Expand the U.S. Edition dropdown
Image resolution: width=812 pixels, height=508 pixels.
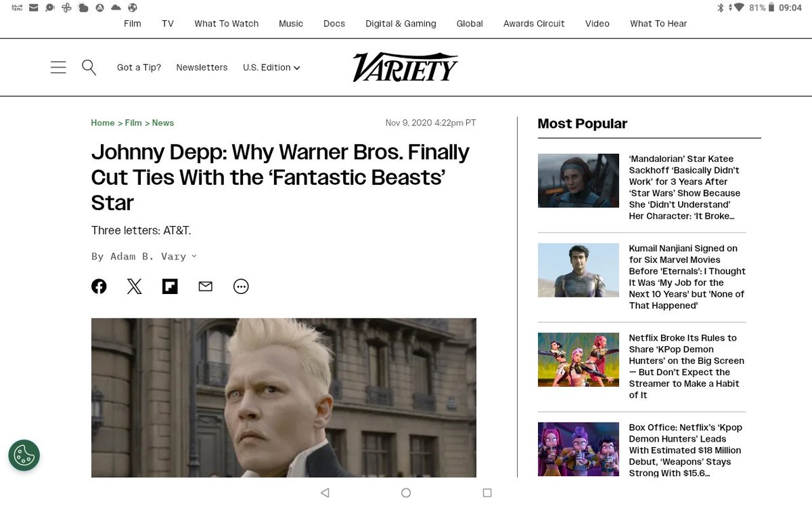click(271, 68)
